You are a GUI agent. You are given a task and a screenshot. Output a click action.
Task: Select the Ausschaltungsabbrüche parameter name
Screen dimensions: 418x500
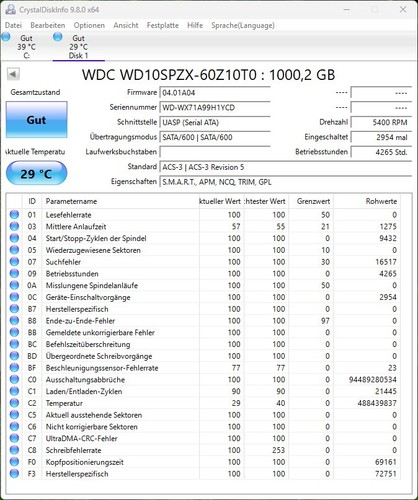click(x=85, y=380)
